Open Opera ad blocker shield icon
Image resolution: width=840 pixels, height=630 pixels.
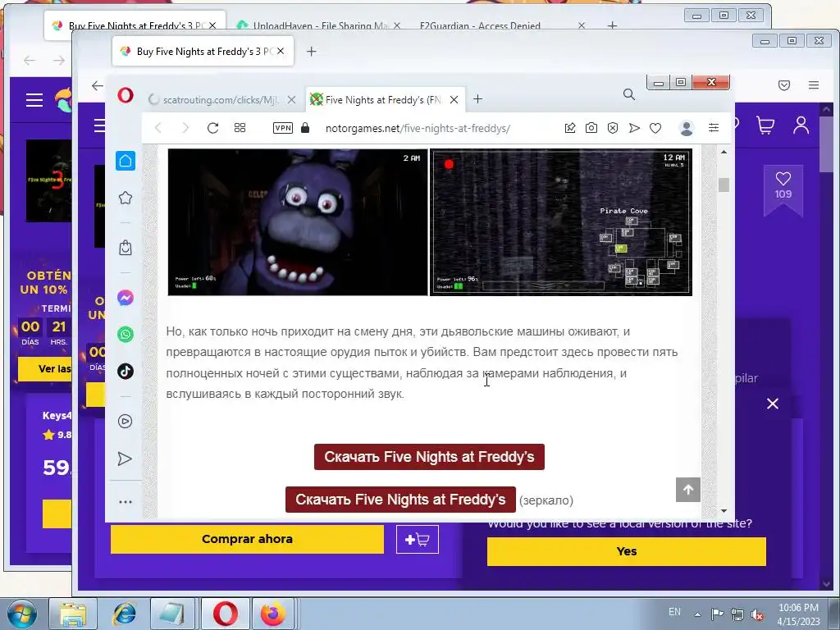[613, 128]
